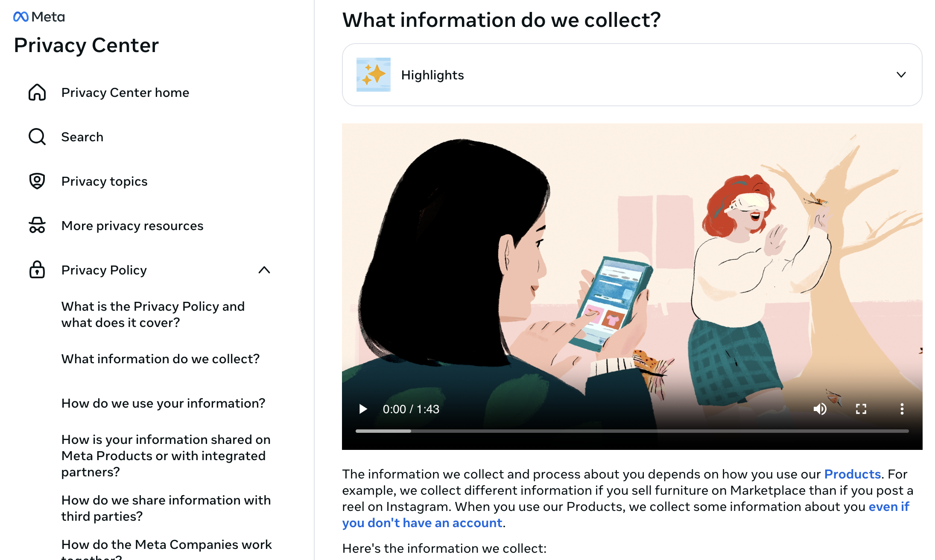This screenshot has width=935, height=560.
Task: Play the video
Action: click(363, 409)
